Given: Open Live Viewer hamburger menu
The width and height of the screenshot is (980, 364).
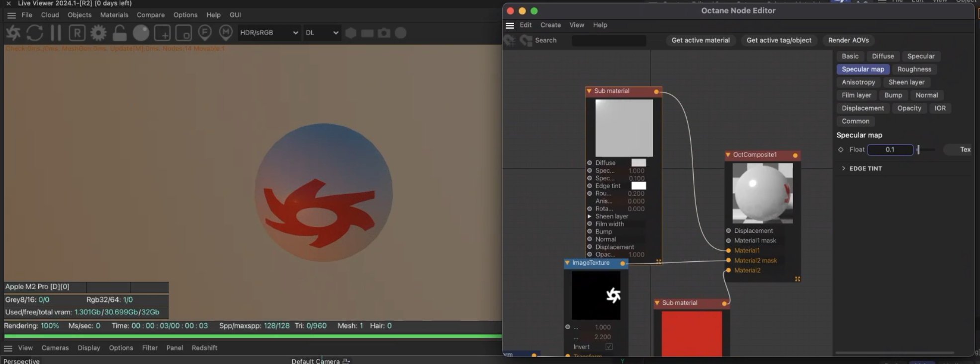Looking at the screenshot, I should click(x=11, y=15).
